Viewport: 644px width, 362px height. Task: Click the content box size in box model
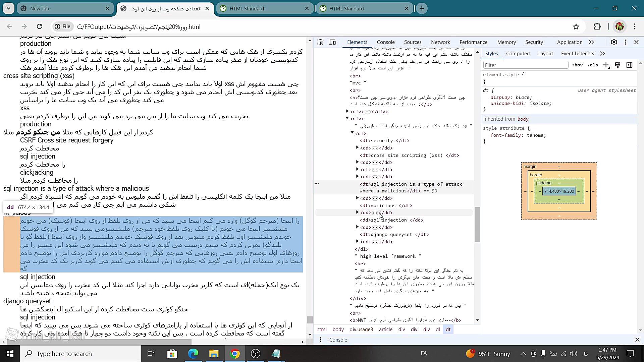pos(559,191)
